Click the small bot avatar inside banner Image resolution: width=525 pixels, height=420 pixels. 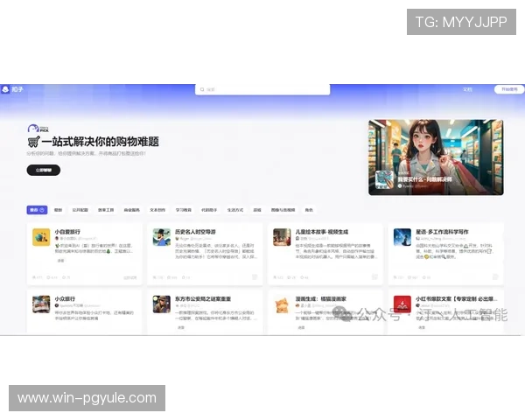(384, 179)
